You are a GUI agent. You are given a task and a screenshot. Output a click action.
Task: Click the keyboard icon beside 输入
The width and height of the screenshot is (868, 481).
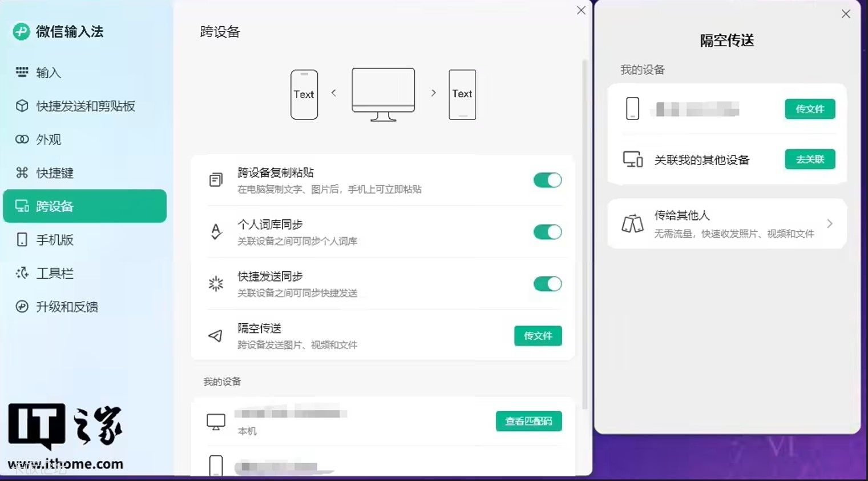(22, 72)
